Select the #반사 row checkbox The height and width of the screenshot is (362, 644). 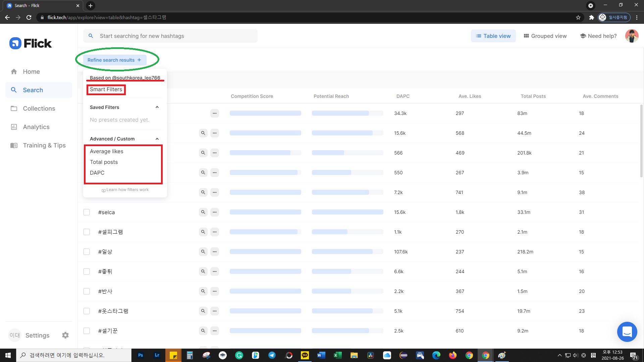[87, 291]
